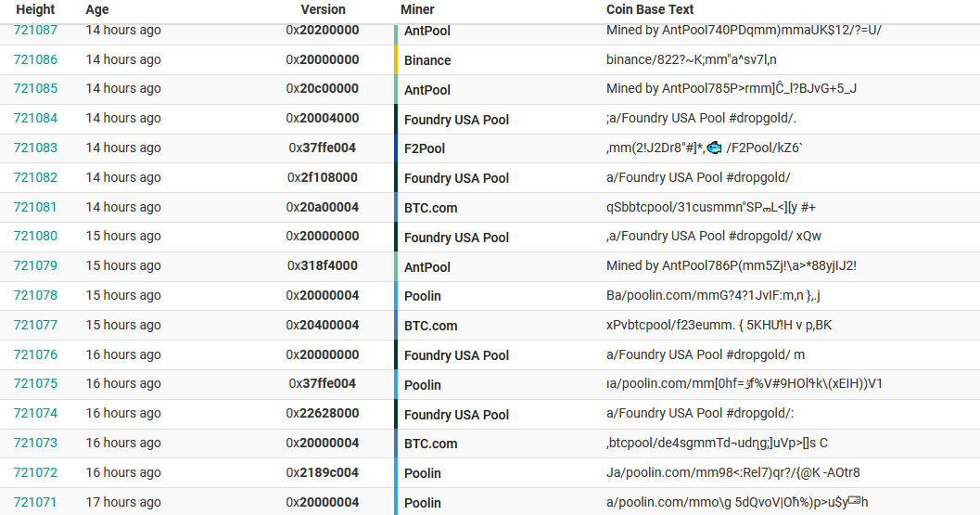Select BTC.com miner in row 721077
Screen dimensions: 980x515
click(430, 326)
